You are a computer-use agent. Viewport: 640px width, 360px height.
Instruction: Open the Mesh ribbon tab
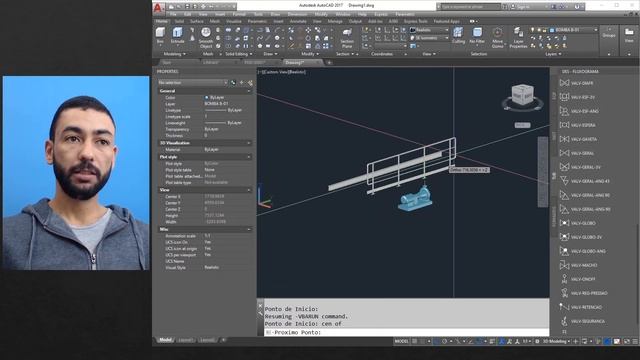[x=214, y=21]
